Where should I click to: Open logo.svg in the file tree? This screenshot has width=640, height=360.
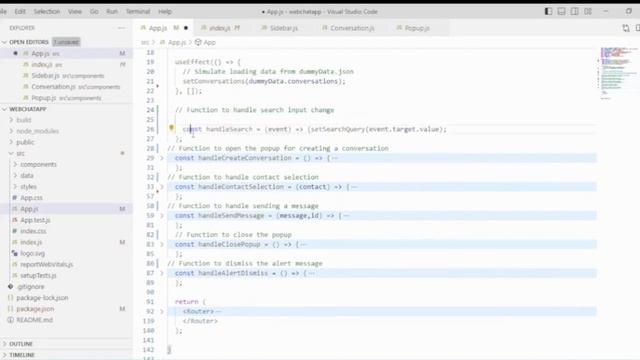33,253
